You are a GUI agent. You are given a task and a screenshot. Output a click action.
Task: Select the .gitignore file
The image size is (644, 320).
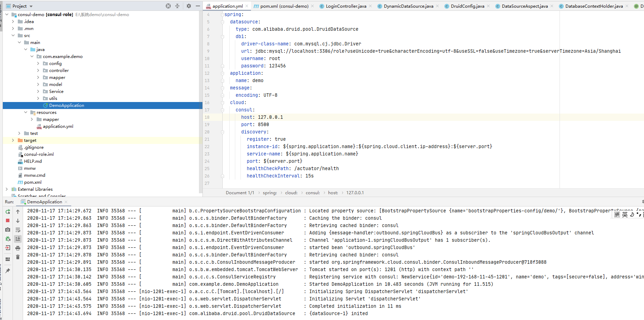pyautogui.click(x=34, y=147)
